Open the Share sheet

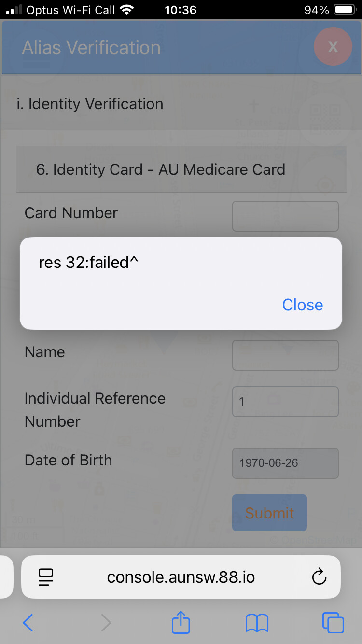coord(181,622)
